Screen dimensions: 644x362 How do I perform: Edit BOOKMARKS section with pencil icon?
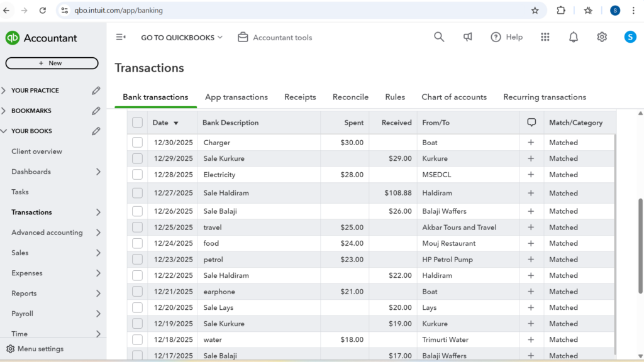pyautogui.click(x=96, y=111)
